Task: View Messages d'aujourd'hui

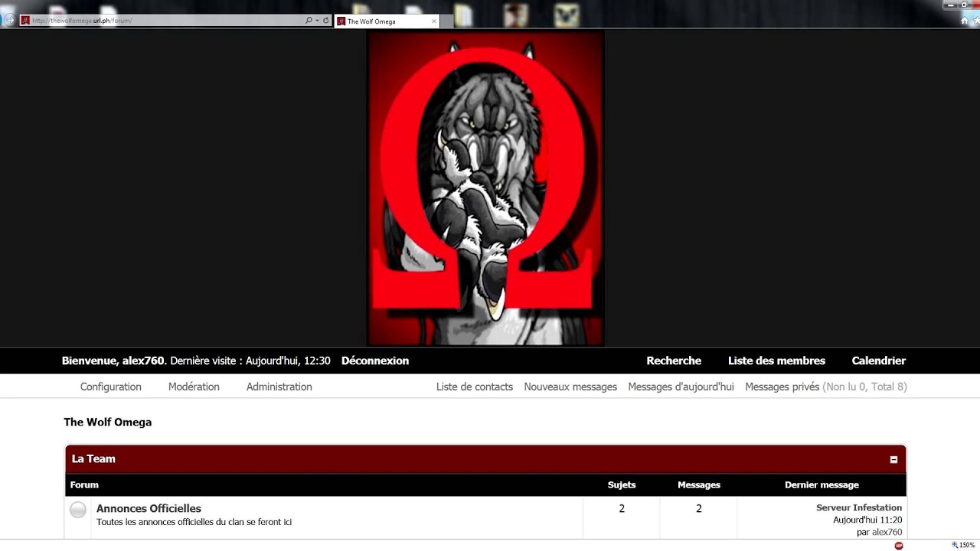Action: coord(681,387)
